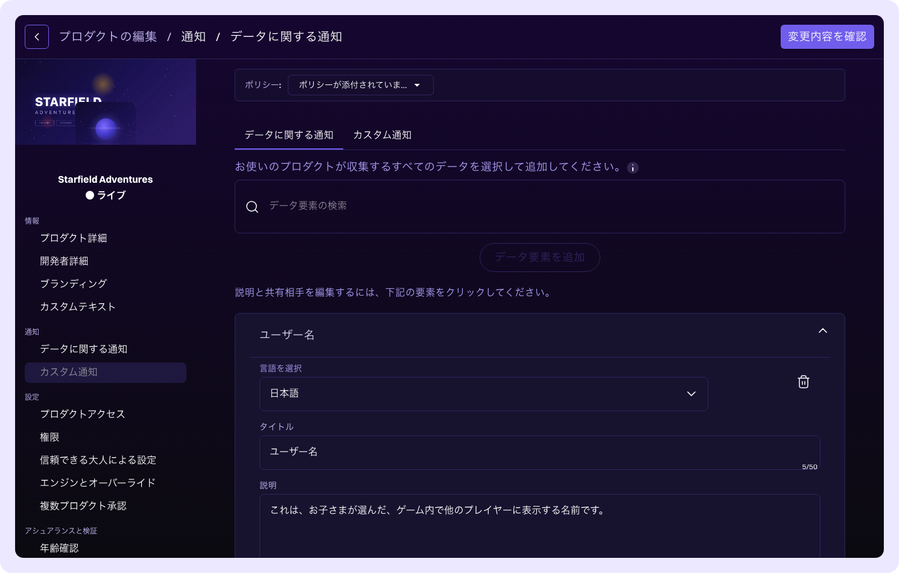Open 年齢確認 in sidebar
Viewport: 914px width, 588px height.
pyautogui.click(x=59, y=548)
